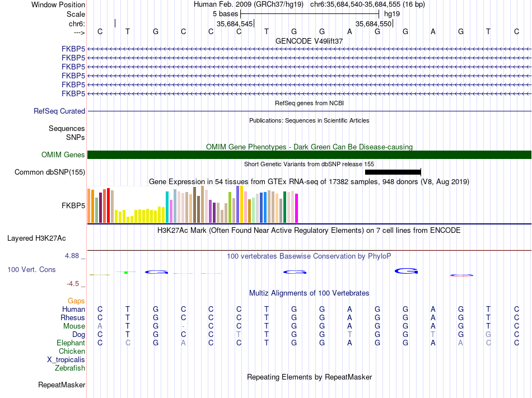This screenshot has width=532, height=398.
Task: Click the Layered H3K27Ac label
Action: [x=36, y=238]
